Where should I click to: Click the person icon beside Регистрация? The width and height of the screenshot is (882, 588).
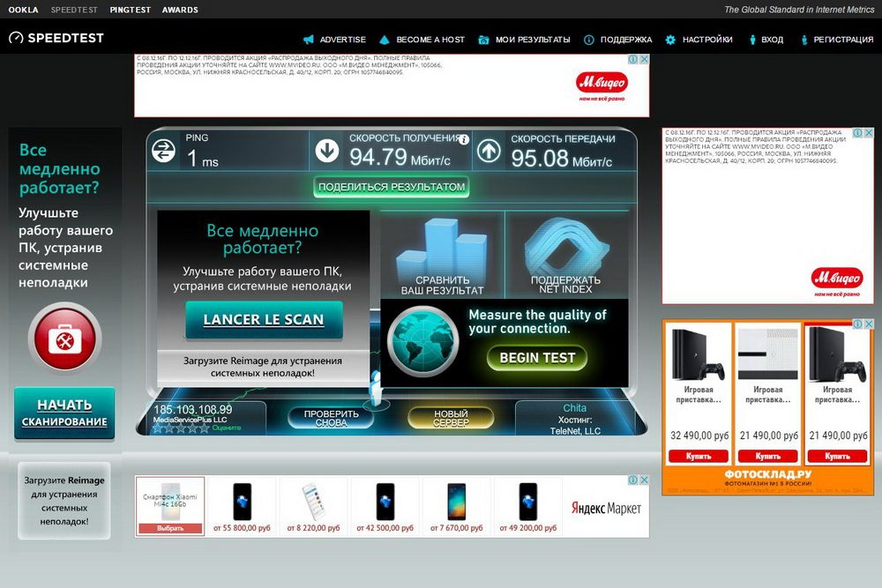(804, 40)
